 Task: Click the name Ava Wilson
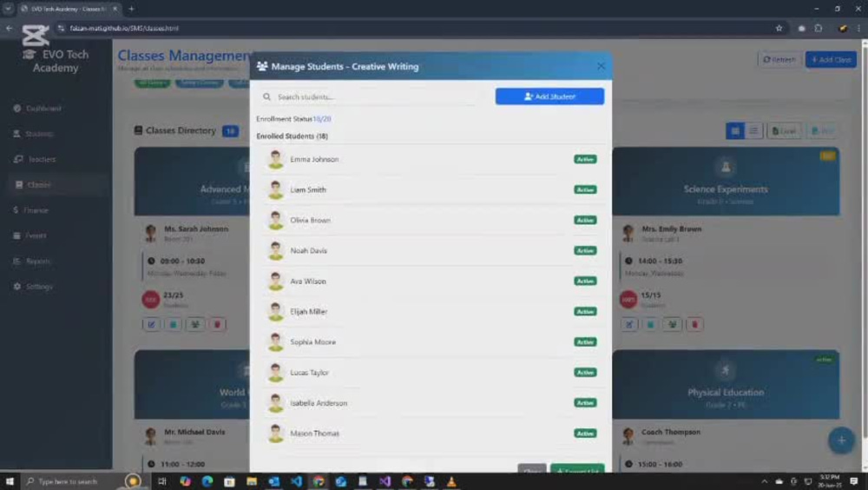308,281
